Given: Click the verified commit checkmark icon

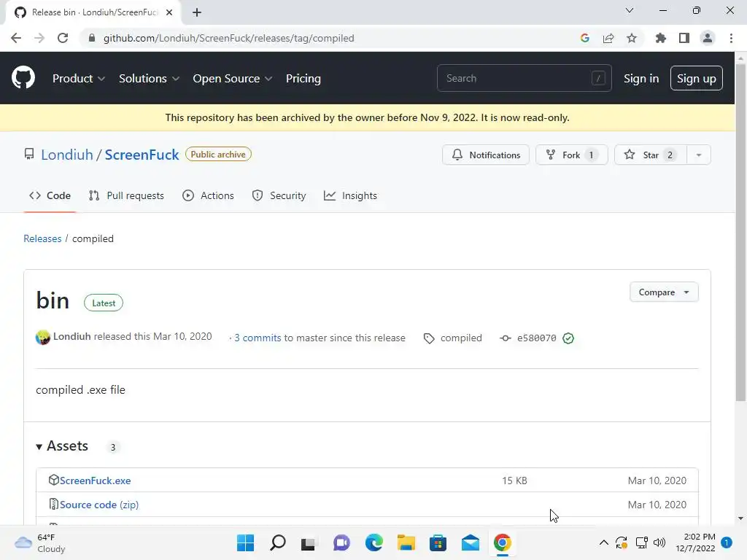Looking at the screenshot, I should (568, 338).
